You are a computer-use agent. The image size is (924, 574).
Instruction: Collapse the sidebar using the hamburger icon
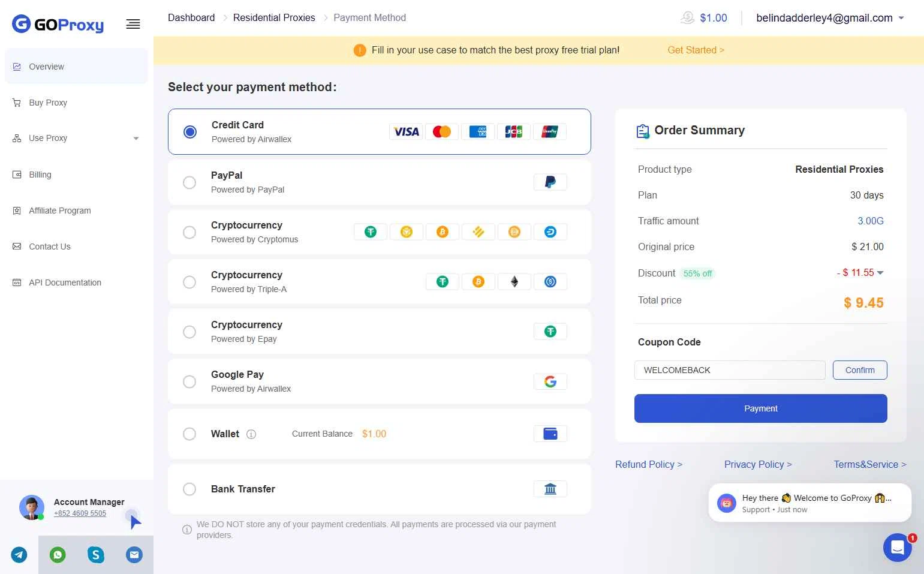[133, 24]
